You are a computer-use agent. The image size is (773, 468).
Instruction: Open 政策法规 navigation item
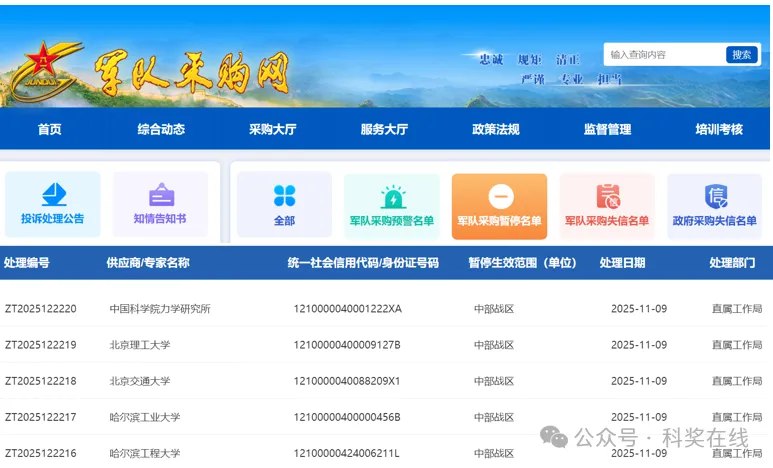coord(496,129)
